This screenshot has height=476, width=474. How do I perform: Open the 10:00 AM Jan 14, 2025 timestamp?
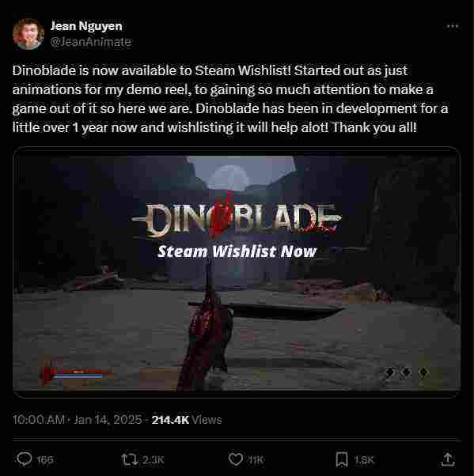[77, 420]
